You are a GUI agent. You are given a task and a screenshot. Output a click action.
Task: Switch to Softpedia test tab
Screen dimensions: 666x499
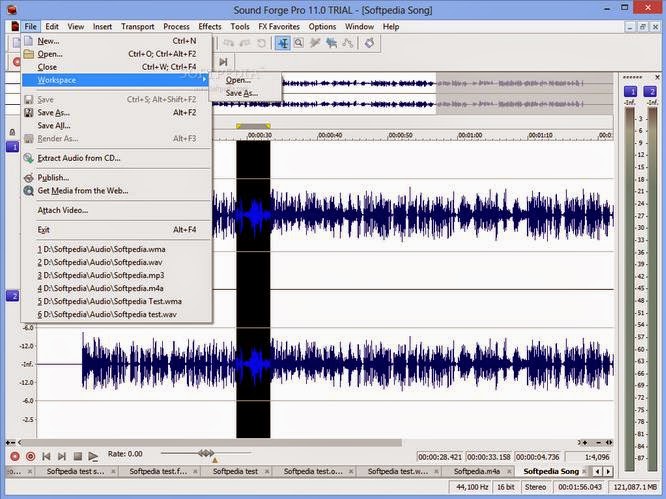(235, 471)
